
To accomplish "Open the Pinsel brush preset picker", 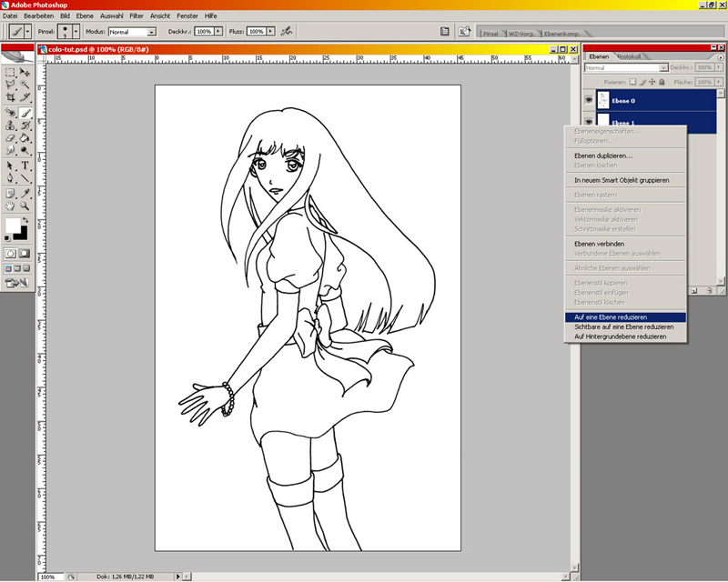I will pos(76,32).
